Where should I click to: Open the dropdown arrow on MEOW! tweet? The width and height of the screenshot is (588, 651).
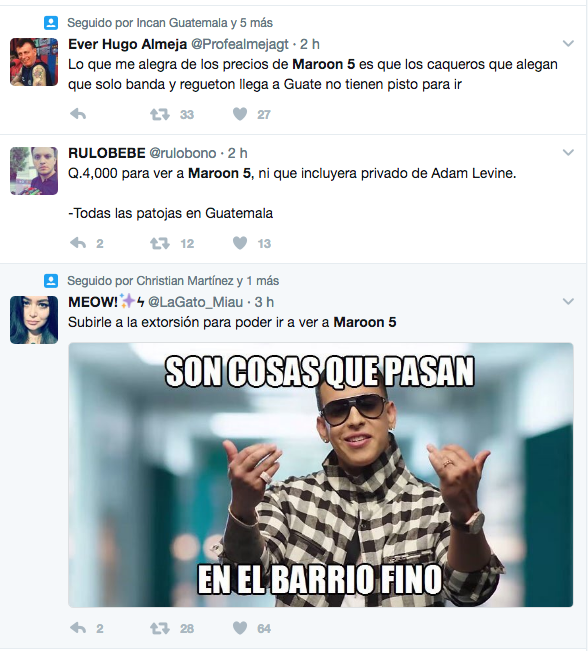click(x=568, y=301)
